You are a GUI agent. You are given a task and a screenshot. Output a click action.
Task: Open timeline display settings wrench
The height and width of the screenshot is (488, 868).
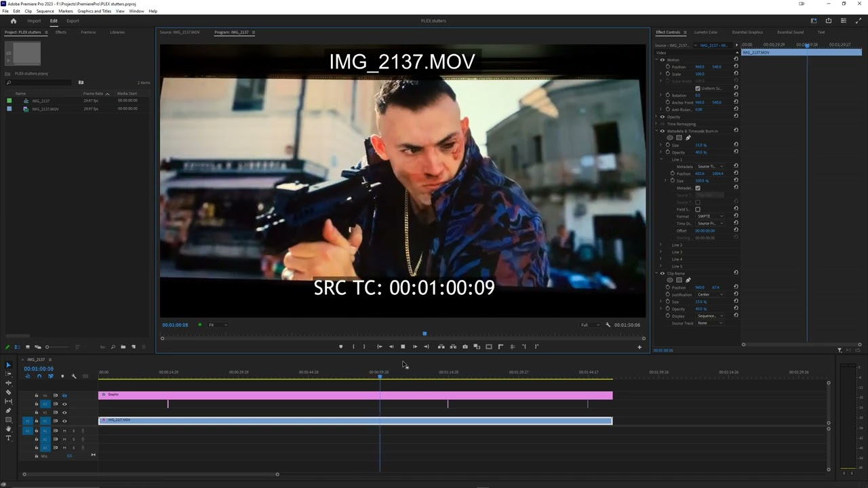click(x=74, y=376)
